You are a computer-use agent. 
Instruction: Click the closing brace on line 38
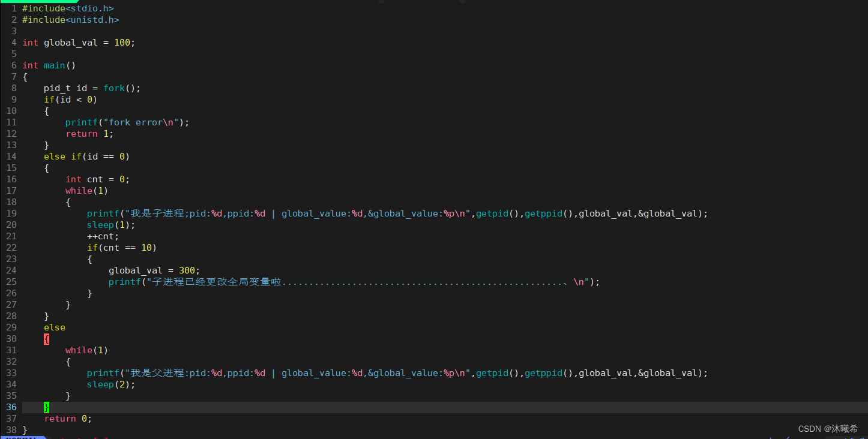click(x=25, y=430)
